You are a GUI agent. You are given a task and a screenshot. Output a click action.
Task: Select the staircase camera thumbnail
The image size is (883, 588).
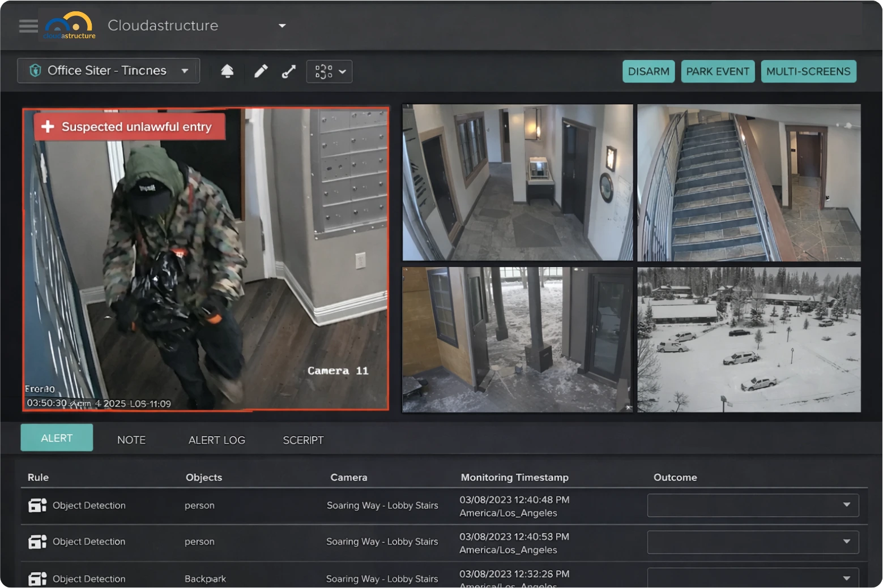(x=749, y=182)
